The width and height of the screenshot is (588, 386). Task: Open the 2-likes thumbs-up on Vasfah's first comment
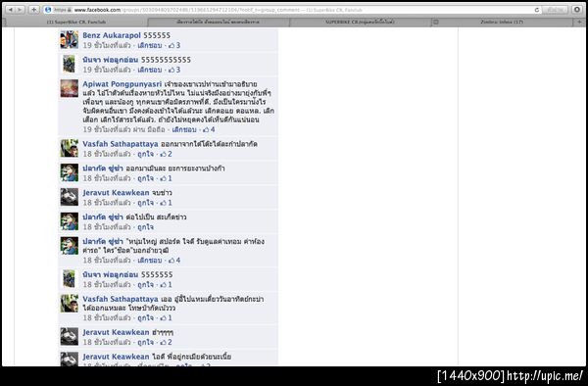pyautogui.click(x=166, y=154)
